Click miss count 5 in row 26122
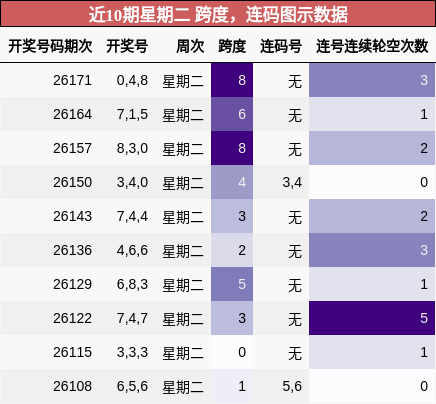The width and height of the screenshot is (436, 404). pyautogui.click(x=372, y=318)
